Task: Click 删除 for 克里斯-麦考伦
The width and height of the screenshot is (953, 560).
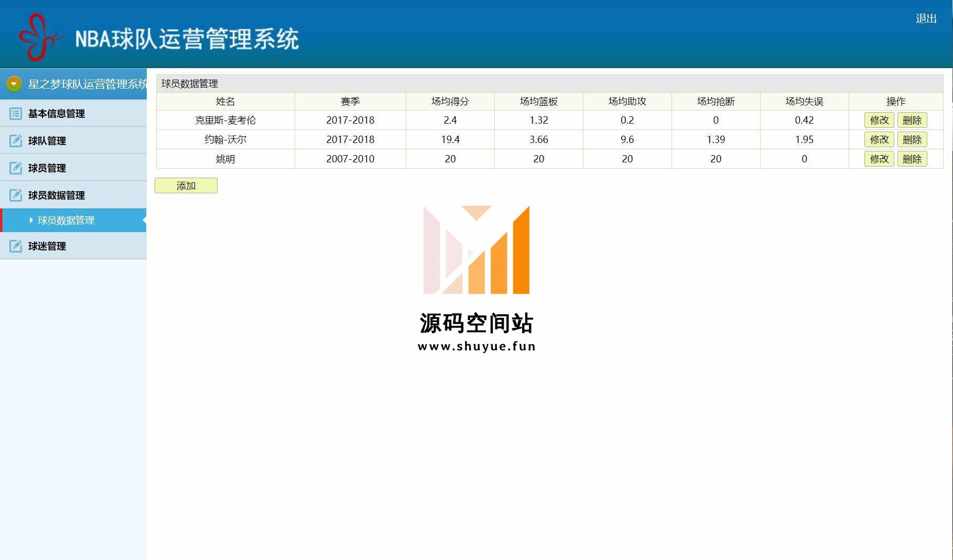Action: coord(912,120)
